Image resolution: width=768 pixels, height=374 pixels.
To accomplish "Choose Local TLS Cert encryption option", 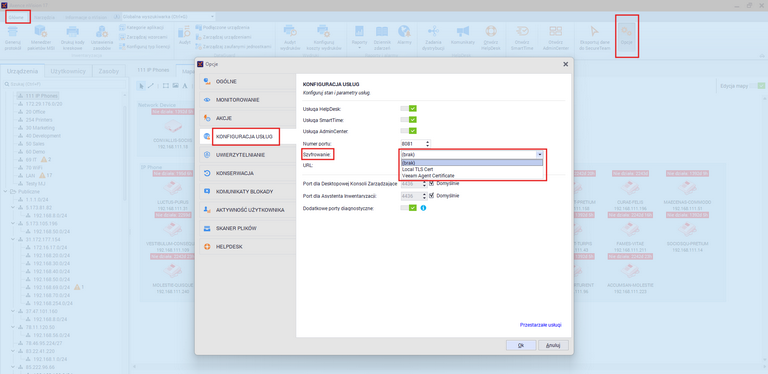I will click(x=472, y=169).
